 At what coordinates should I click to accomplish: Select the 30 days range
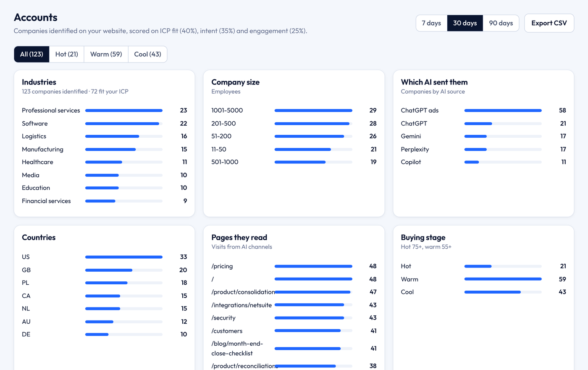(x=465, y=23)
